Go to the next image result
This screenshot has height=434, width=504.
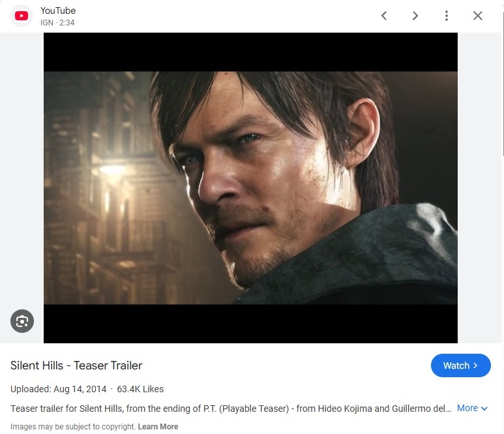click(415, 16)
